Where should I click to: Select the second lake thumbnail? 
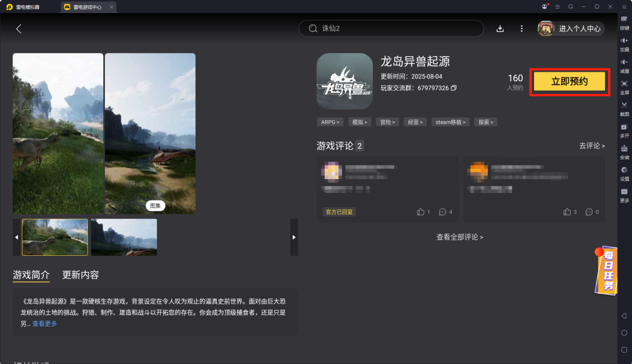point(124,237)
